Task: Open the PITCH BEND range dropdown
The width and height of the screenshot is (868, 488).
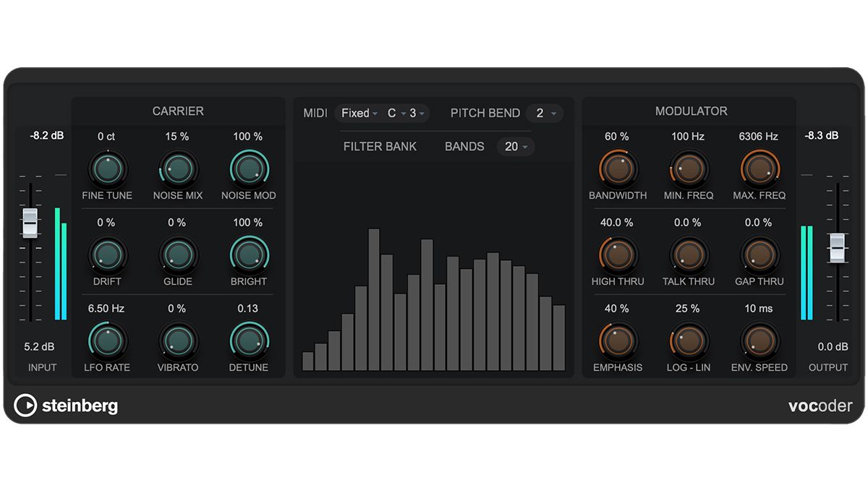Action: point(545,113)
